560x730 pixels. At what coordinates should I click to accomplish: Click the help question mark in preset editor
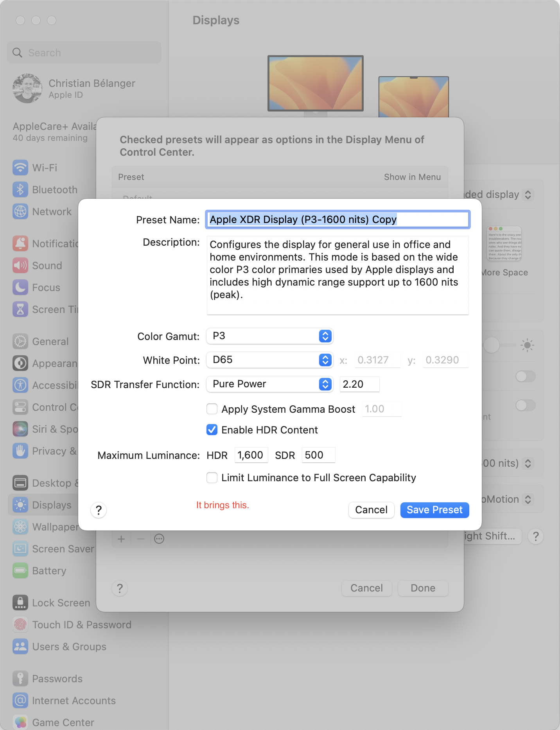(x=99, y=510)
